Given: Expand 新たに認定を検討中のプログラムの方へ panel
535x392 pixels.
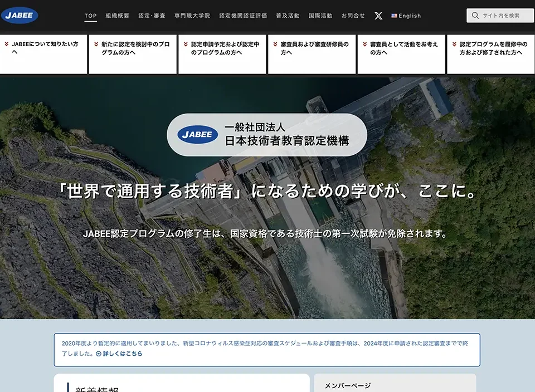Looking at the screenshot, I should click(x=133, y=54).
